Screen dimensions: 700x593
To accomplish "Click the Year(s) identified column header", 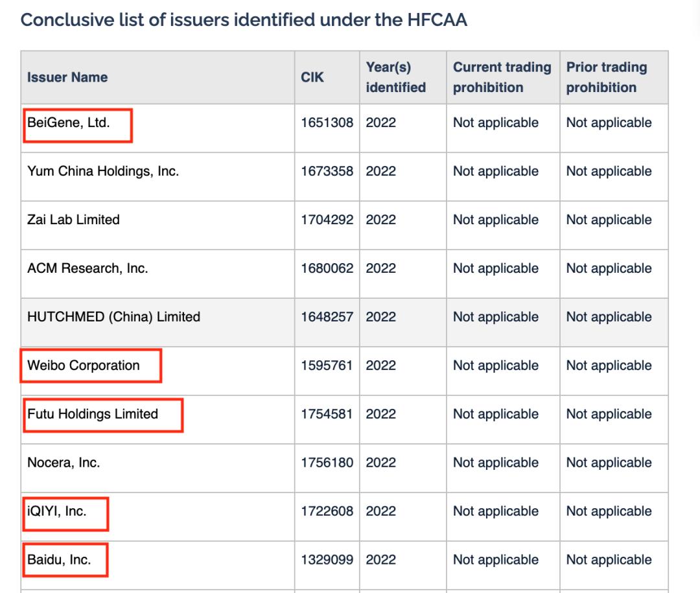I will 395,77.
